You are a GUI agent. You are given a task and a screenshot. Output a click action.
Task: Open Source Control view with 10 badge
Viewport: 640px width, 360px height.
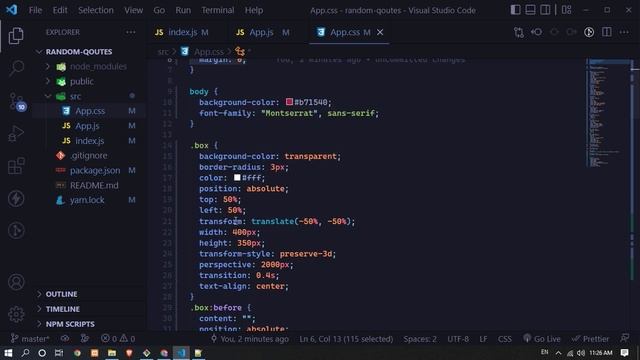pyautogui.click(x=17, y=101)
